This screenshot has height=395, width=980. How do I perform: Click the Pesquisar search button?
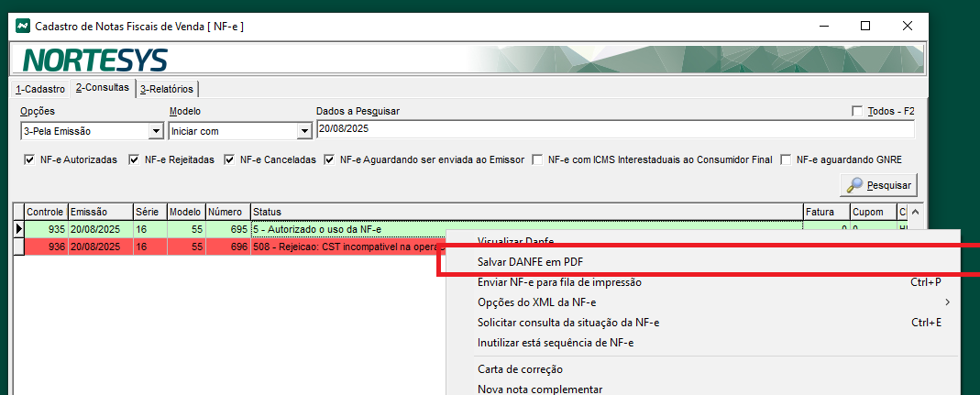(x=878, y=185)
